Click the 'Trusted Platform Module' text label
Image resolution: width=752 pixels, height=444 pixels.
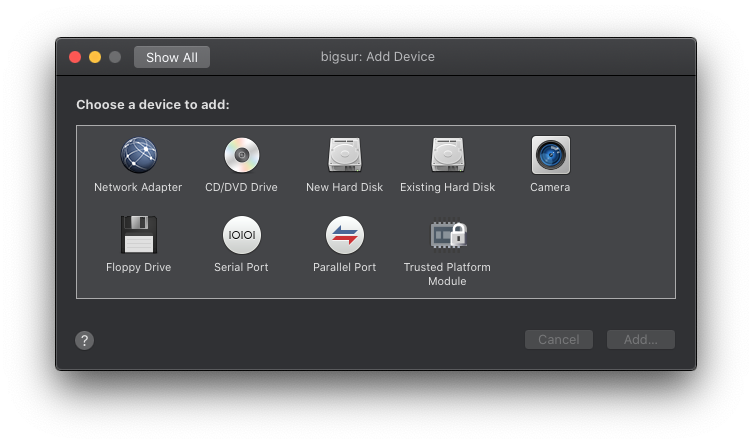click(447, 274)
